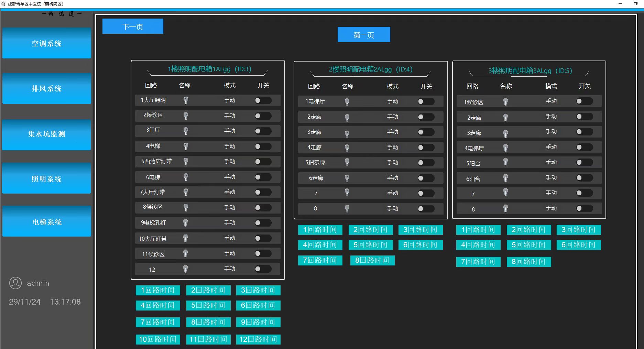
Task: Toggle the switch for row 8 in 3ALgg
Action: (585, 208)
